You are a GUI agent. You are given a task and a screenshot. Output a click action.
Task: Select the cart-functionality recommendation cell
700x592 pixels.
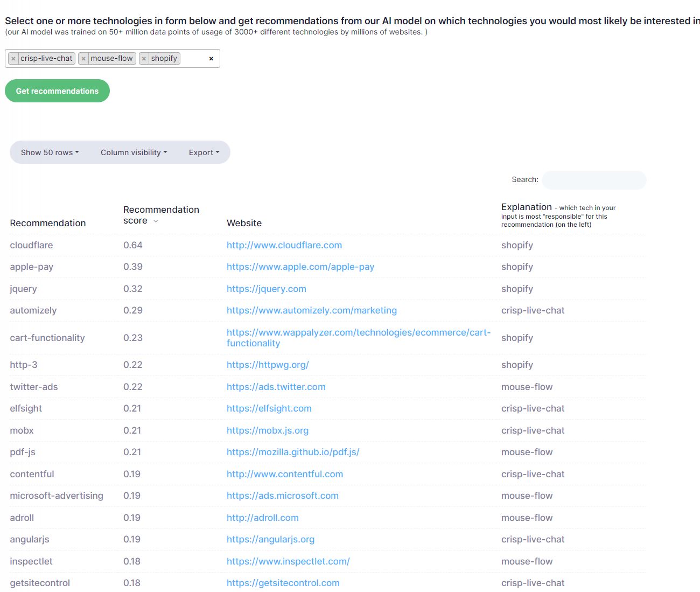click(x=47, y=338)
